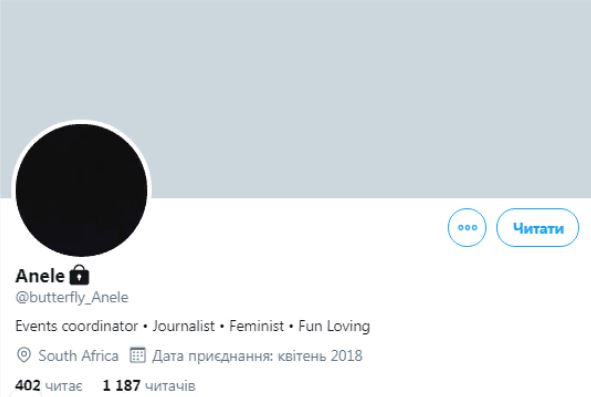Open the 1 187 читачів followers list
591x397 pixels.
pyautogui.click(x=149, y=386)
